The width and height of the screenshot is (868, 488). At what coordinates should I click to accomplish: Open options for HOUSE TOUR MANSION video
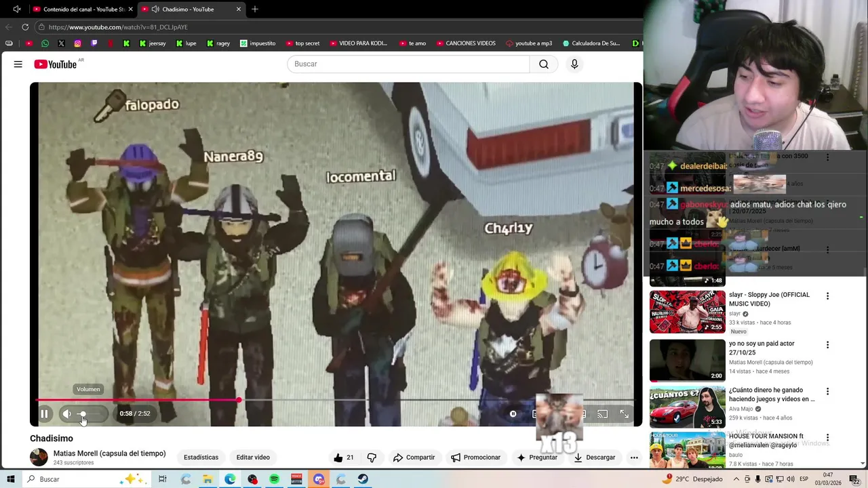click(x=827, y=438)
